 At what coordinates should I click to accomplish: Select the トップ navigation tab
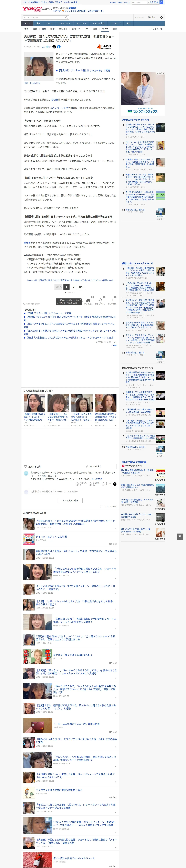pos(27,24)
